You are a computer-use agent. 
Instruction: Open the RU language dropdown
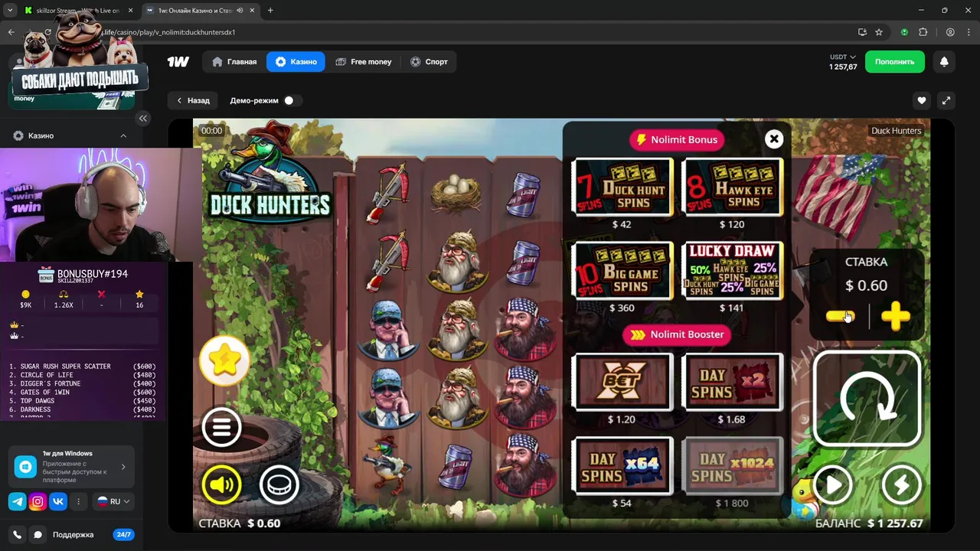tap(113, 502)
